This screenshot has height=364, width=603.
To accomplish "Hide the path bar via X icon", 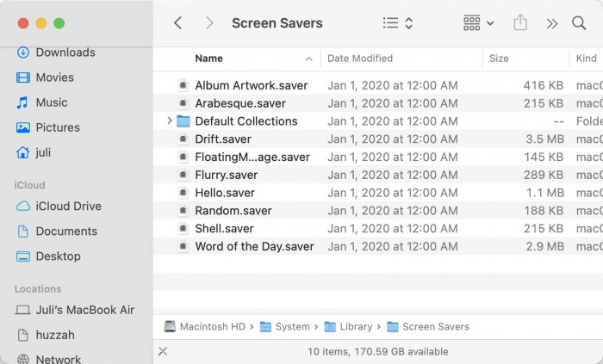I will [163, 351].
